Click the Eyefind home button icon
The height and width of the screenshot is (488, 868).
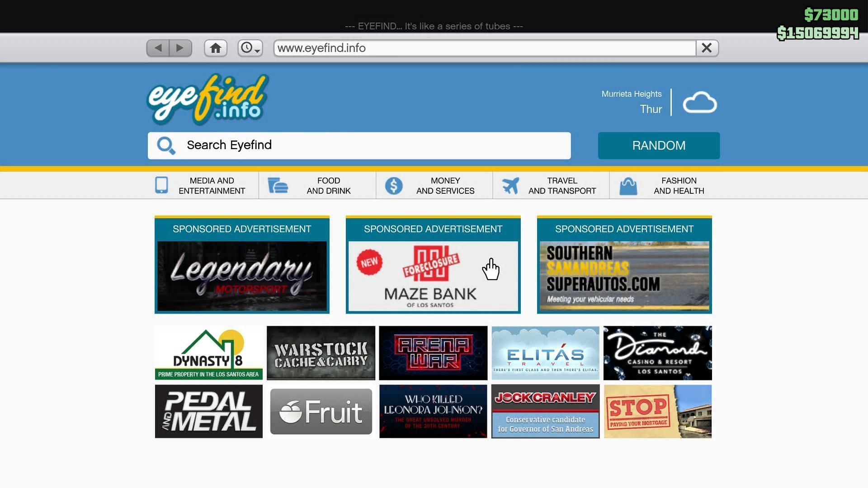click(x=215, y=47)
